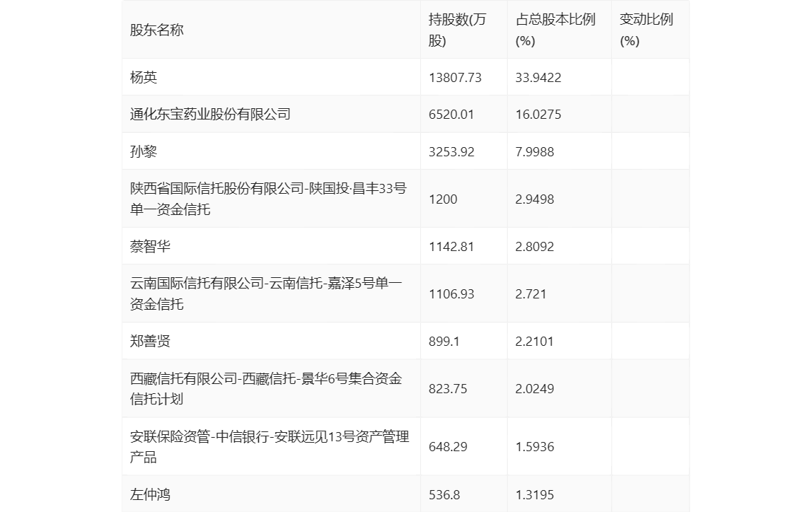The image size is (812, 512).
Task: Select the percentage 2.2101
Action: click(x=535, y=341)
